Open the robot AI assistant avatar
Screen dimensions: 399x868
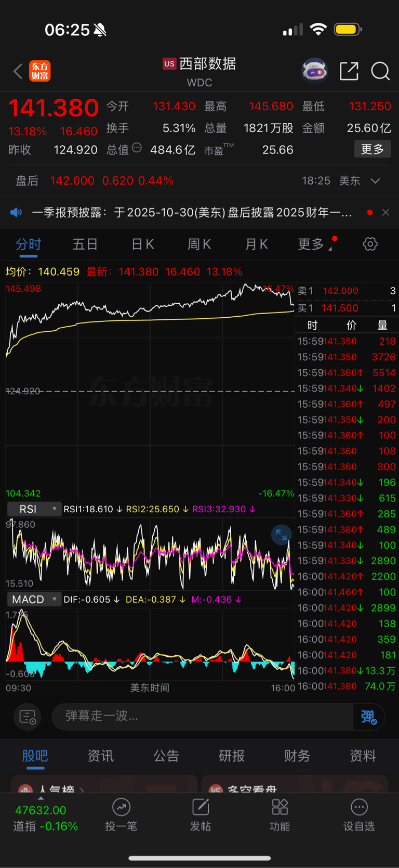315,71
